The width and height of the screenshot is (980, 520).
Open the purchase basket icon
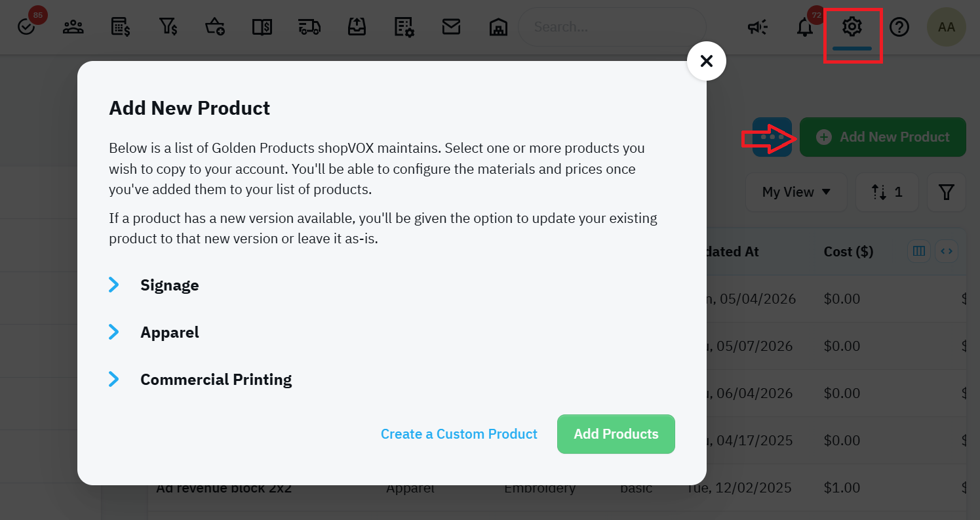tap(215, 27)
